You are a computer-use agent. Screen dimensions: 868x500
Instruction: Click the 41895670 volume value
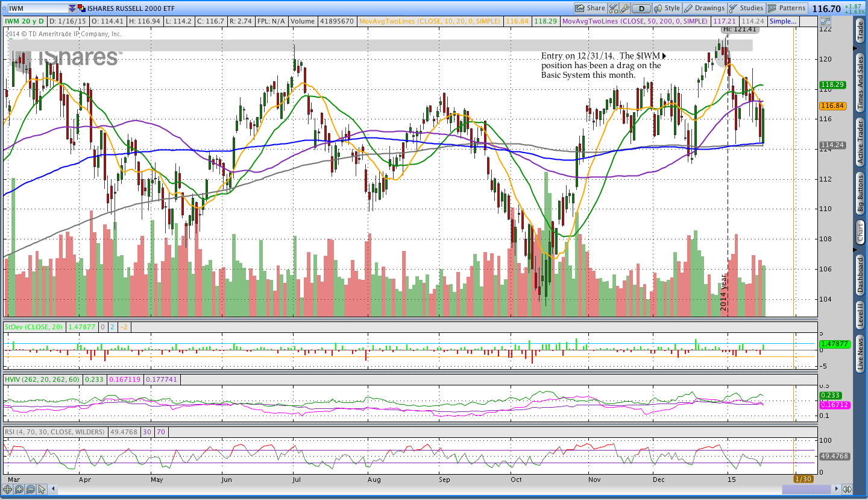coord(336,21)
